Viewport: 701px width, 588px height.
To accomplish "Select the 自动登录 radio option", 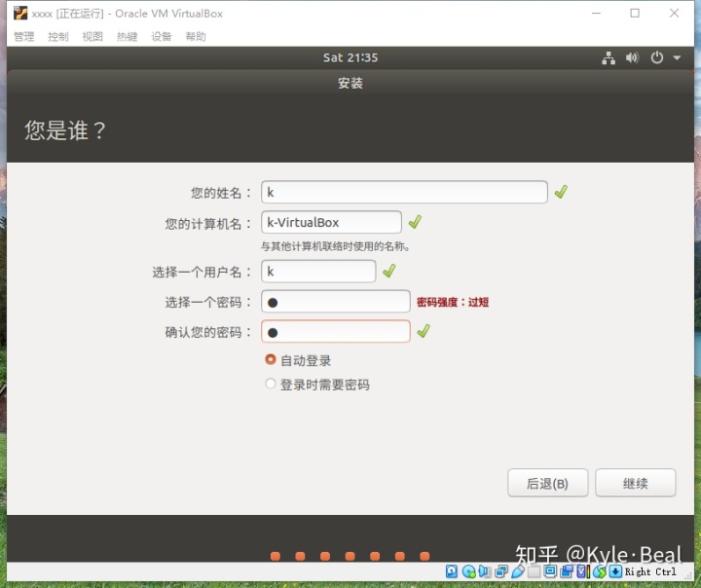I will 271,359.
